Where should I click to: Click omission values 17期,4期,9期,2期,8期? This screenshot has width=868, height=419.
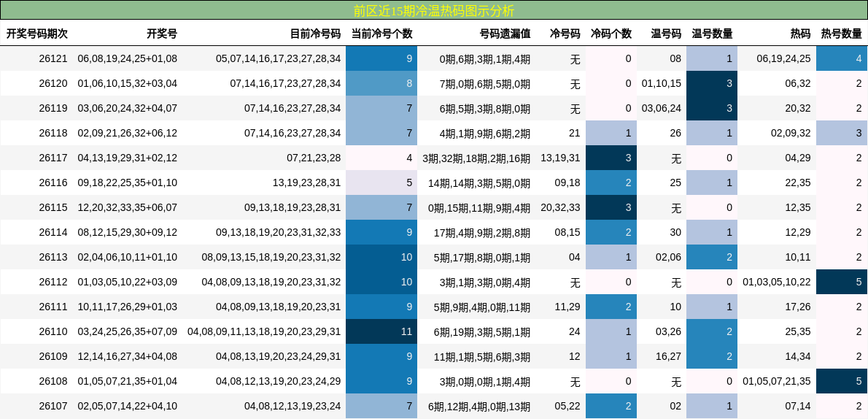[482, 232]
